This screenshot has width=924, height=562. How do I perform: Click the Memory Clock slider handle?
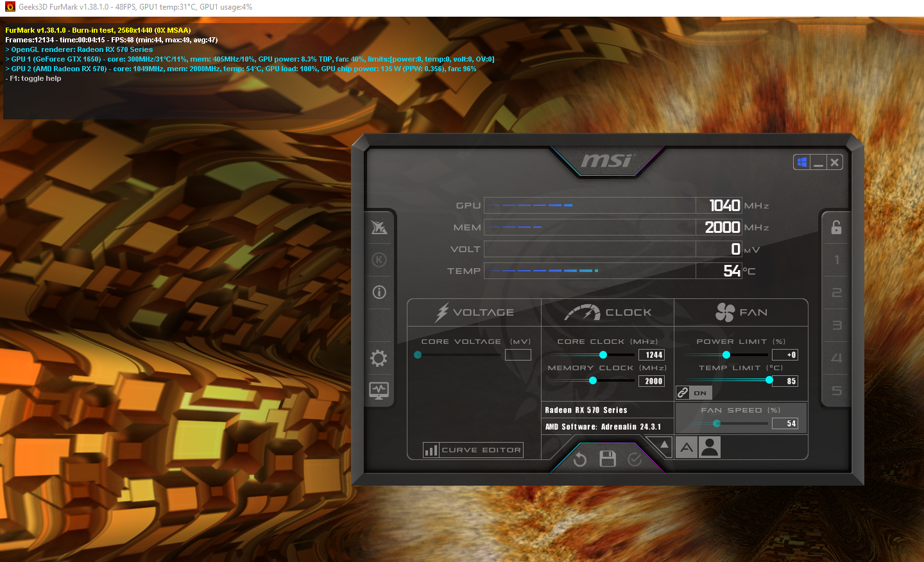(593, 380)
